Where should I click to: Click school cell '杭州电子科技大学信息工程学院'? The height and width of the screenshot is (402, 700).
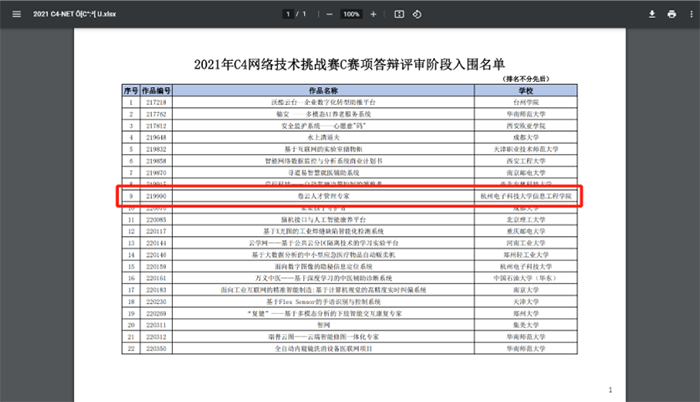pos(526,196)
